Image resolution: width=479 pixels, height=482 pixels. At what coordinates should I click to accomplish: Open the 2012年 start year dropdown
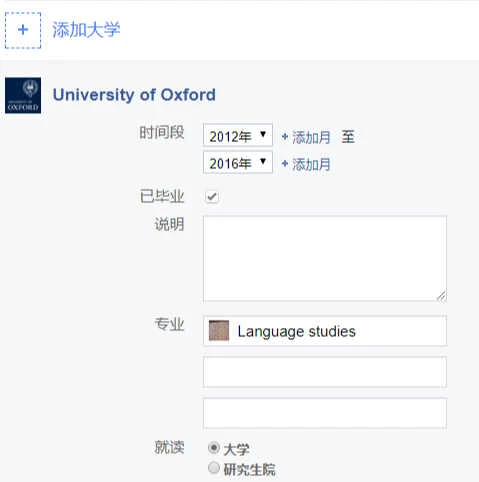tap(238, 135)
